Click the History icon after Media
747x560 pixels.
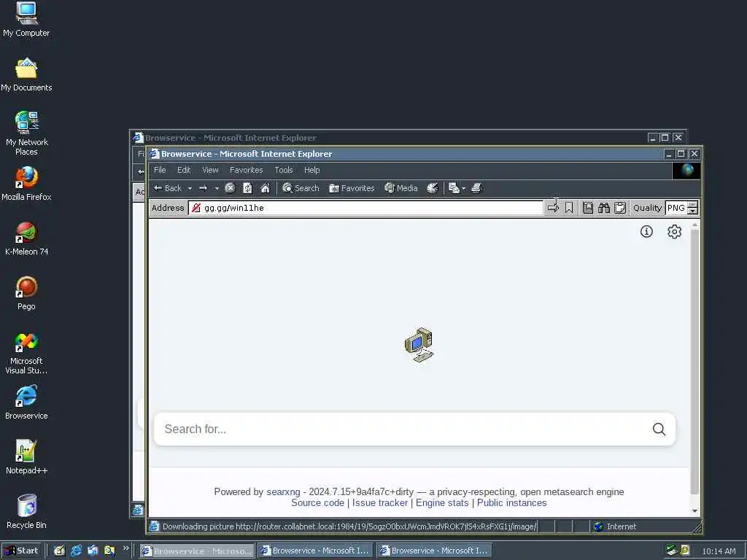433,188
